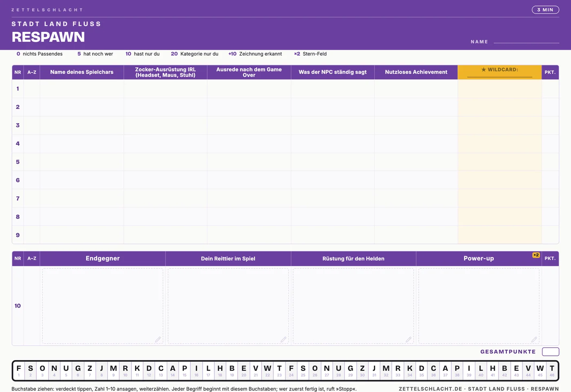Click letter K numbered 11 in the letter strip
The height and width of the screenshot is (392, 571).
point(137,370)
